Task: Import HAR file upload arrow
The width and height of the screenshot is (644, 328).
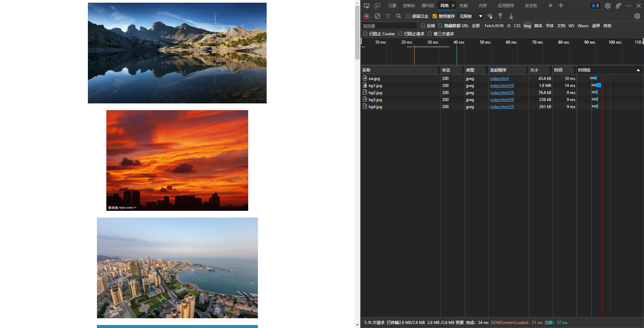Action: coord(500,16)
